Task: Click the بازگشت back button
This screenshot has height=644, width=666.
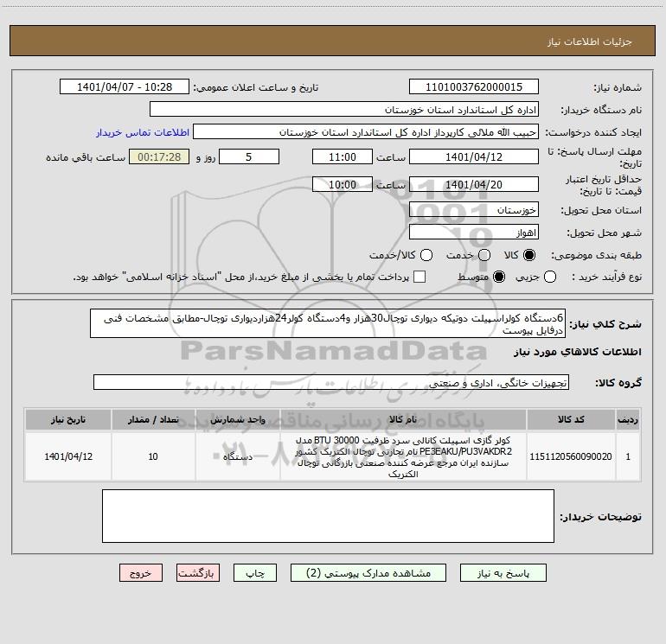Action: [198, 573]
